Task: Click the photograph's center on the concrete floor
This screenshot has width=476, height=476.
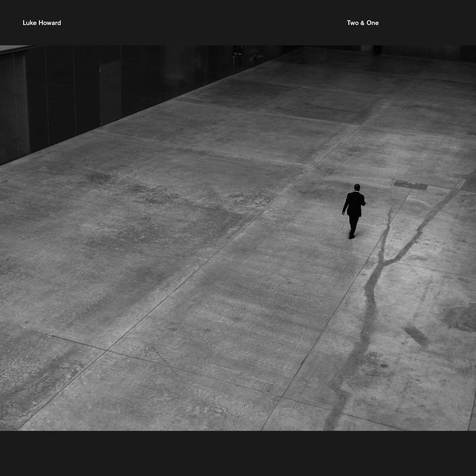Action: coord(238,238)
